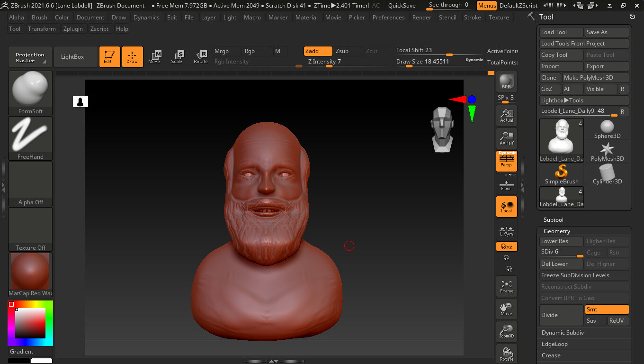Image resolution: width=644 pixels, height=364 pixels.
Task: Select the Move transform tool in top shelf
Action: tap(154, 57)
